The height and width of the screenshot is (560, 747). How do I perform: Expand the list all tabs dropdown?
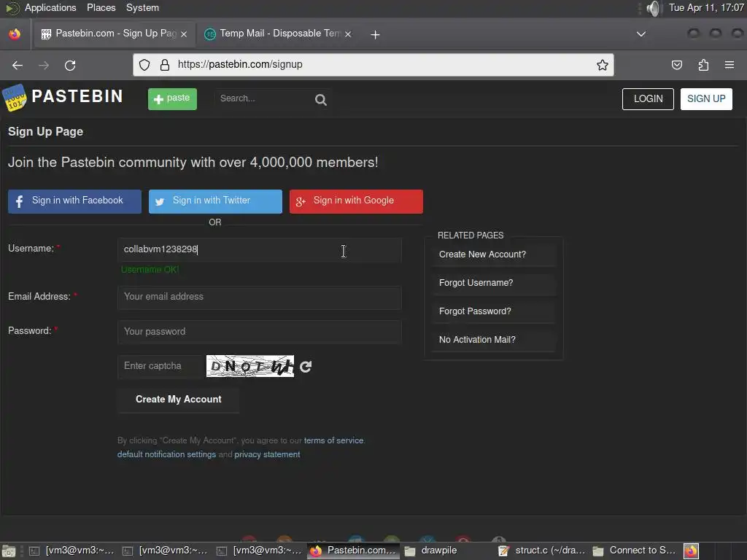641,34
